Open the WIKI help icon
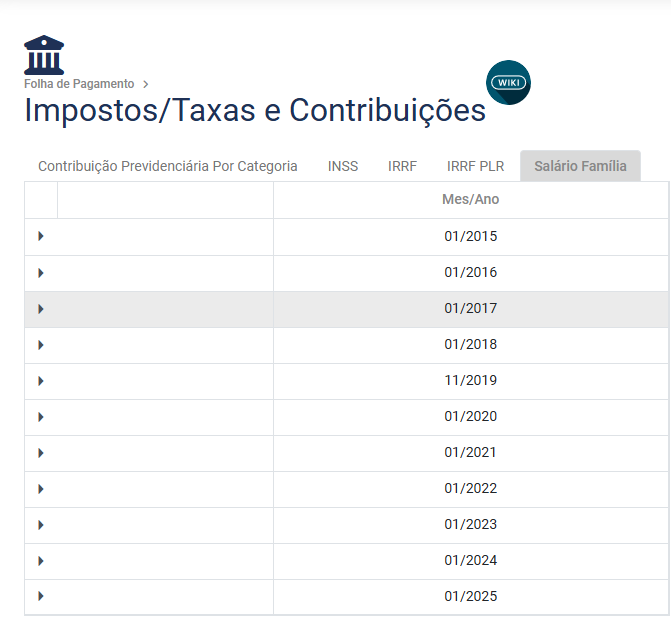Screen dimensions: 671x618 tap(508, 82)
